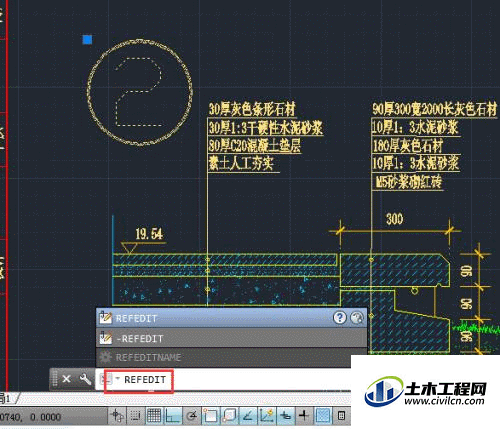Search the Internet for REFEDIT suggestion
The height and width of the screenshot is (429, 500).
pyautogui.click(x=357, y=318)
